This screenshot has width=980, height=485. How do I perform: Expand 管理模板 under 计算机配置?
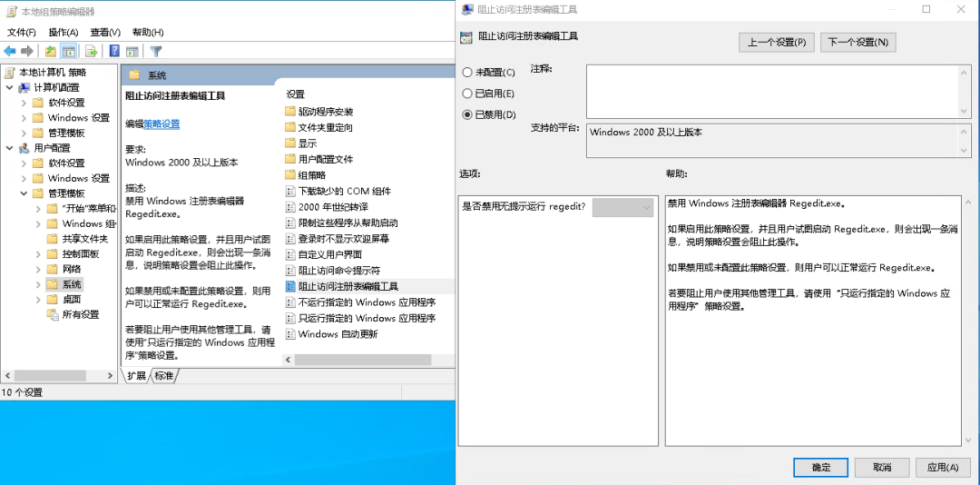click(24, 133)
